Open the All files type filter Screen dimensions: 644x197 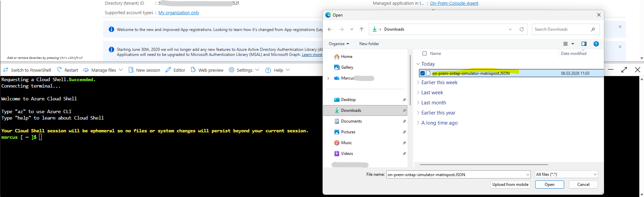coord(567,174)
